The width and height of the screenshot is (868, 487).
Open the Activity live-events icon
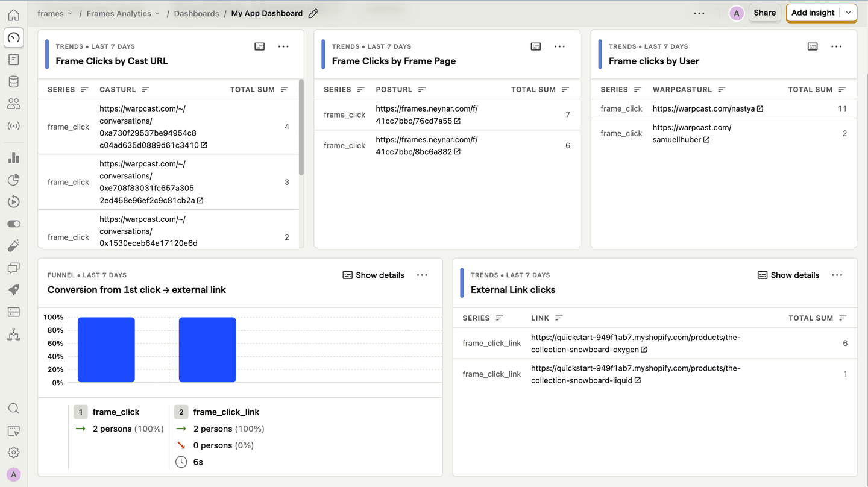(x=13, y=127)
